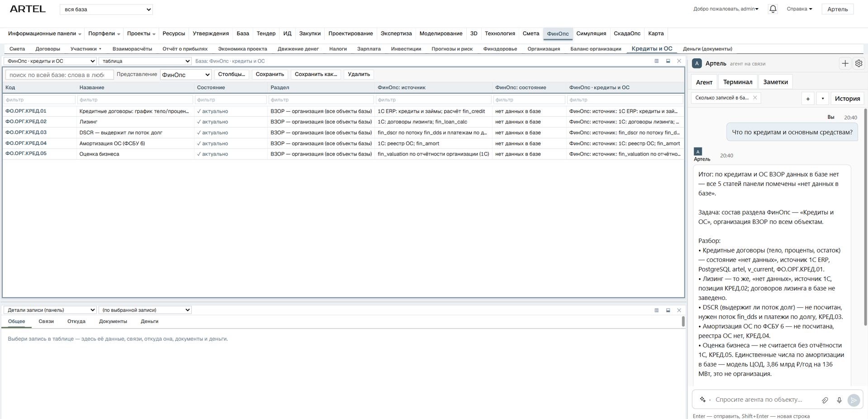Image resolution: width=868 pixels, height=419 pixels.
Task: Activate microphone voice input
Action: [x=839, y=400]
